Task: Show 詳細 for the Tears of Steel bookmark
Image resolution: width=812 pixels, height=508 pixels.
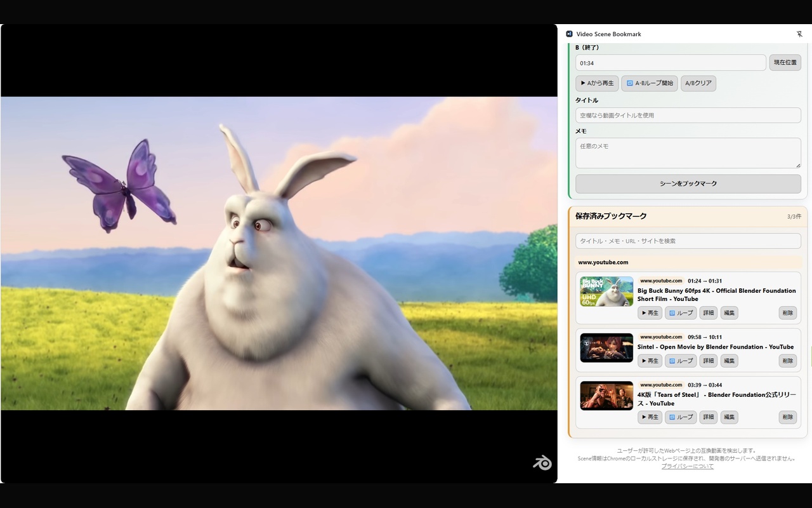Action: tap(708, 417)
